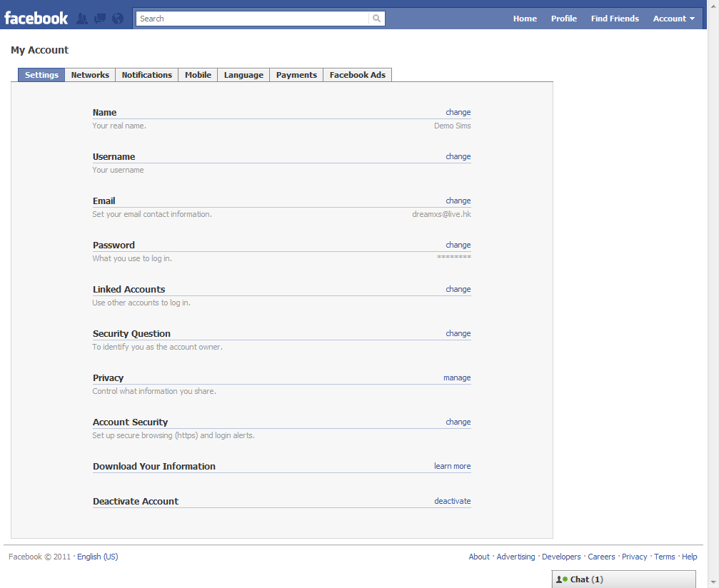Click change link for Password
719x588 pixels.
pyautogui.click(x=458, y=245)
